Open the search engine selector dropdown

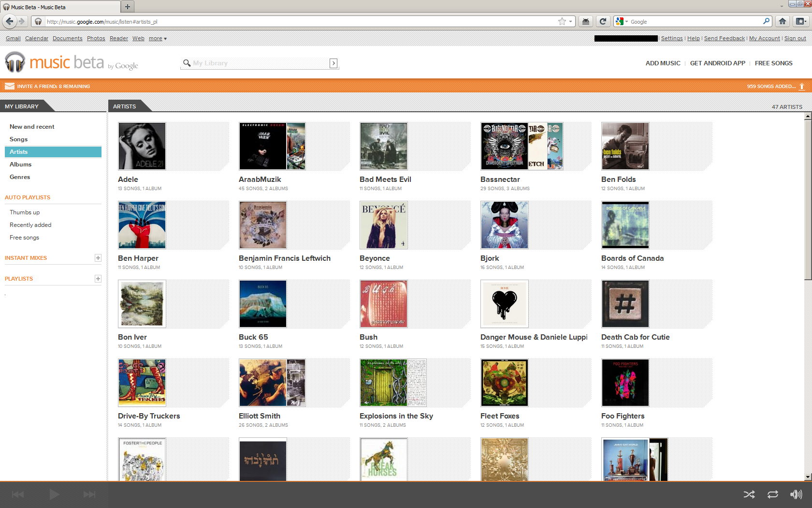(x=621, y=21)
